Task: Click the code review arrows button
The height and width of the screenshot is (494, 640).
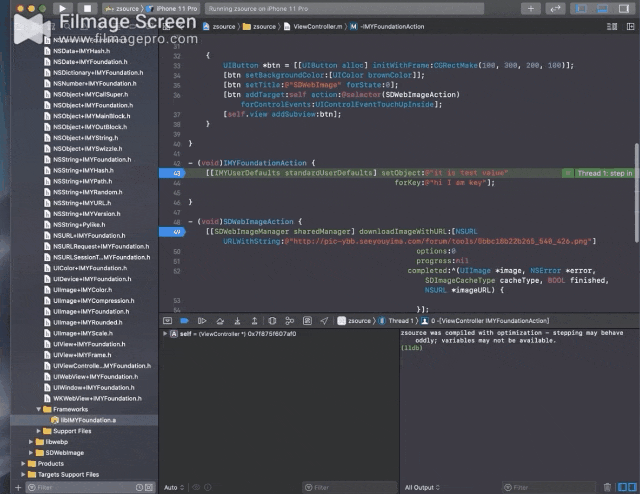Action: pos(556,9)
